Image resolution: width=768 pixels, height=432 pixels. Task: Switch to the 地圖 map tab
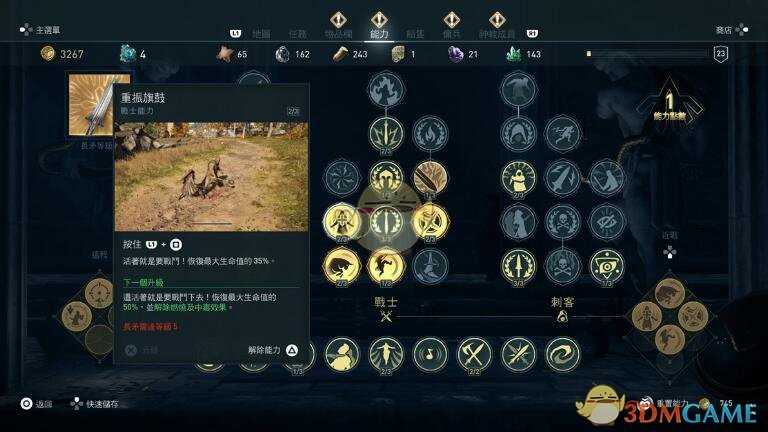coord(262,34)
